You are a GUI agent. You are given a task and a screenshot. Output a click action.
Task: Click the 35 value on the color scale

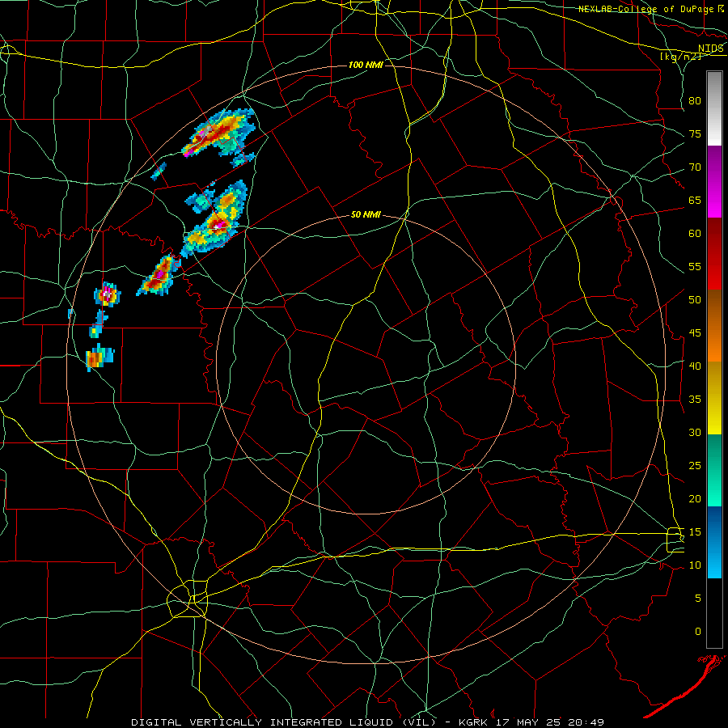click(x=695, y=400)
